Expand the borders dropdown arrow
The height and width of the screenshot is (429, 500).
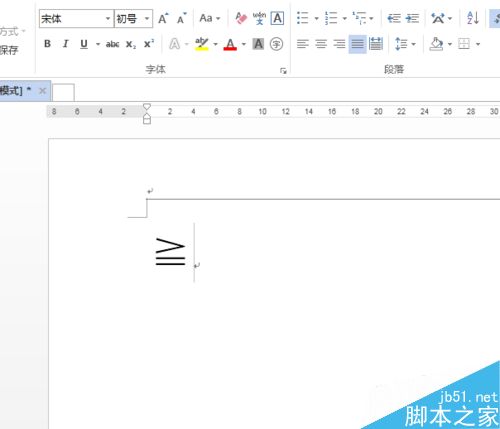tap(478, 44)
